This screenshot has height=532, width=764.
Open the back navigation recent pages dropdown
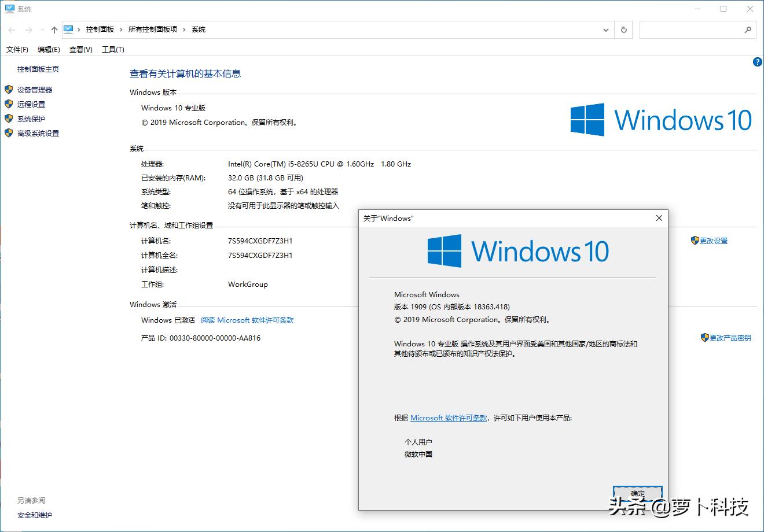click(x=41, y=29)
